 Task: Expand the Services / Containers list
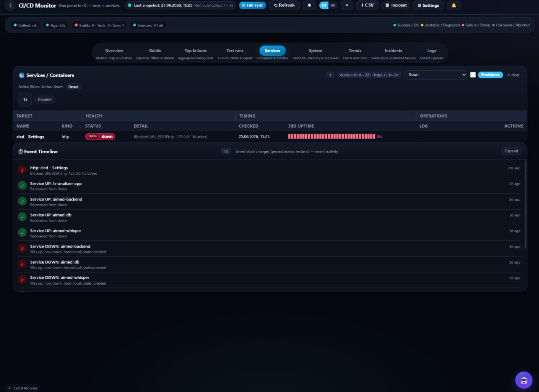coord(45,100)
